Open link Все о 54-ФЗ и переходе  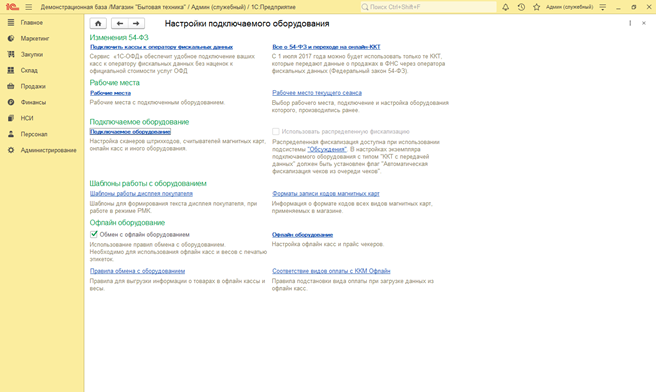coord(326,47)
